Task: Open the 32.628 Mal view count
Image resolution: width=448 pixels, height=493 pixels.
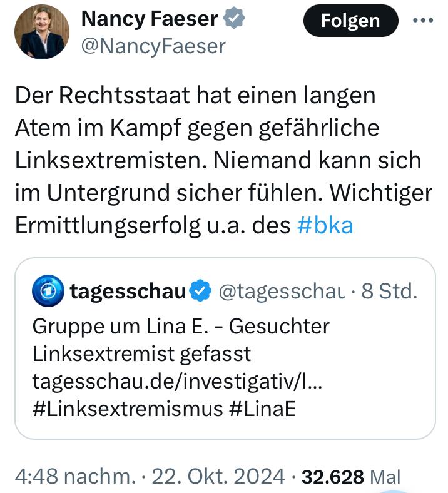Action: (x=351, y=476)
